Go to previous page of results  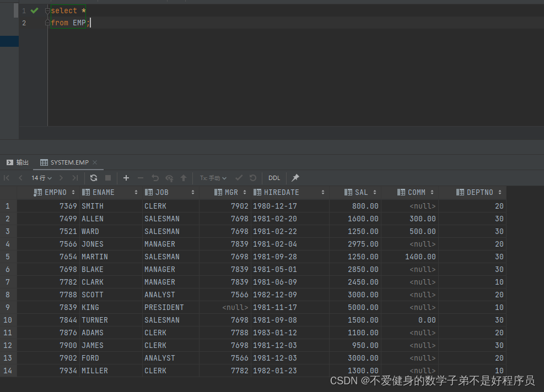click(20, 178)
